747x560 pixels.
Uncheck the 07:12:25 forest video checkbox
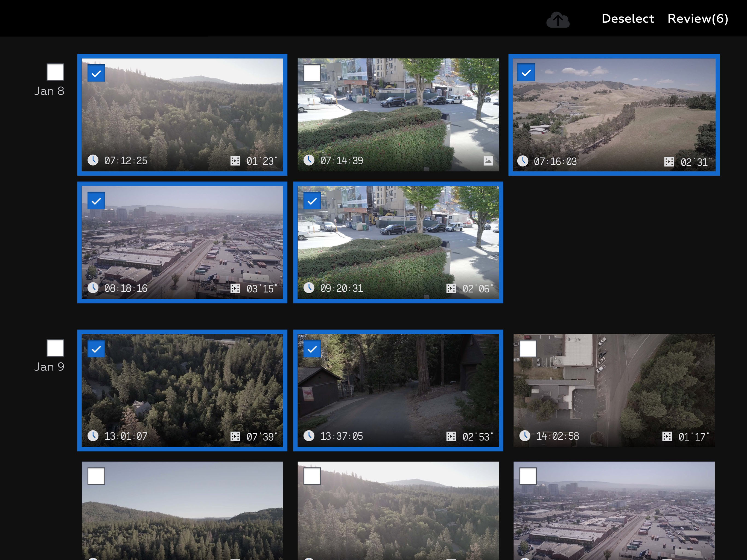coord(96,73)
